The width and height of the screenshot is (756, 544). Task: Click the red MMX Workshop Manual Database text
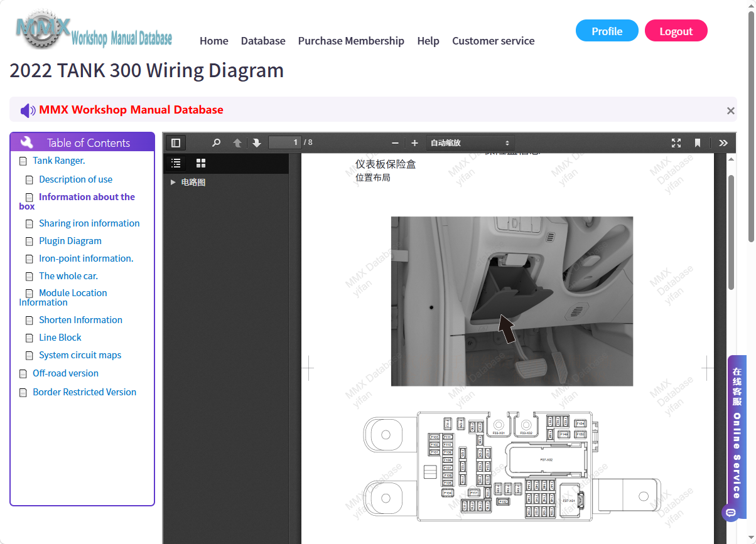[x=131, y=110]
